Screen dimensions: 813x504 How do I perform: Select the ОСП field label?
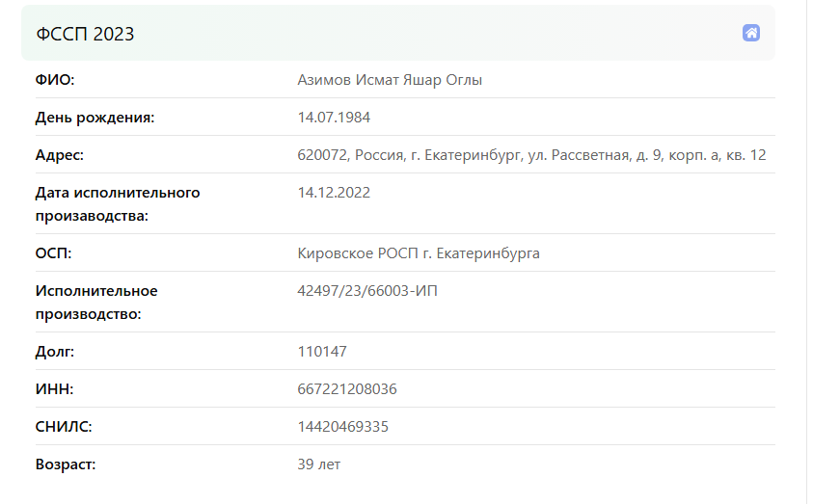[53, 253]
